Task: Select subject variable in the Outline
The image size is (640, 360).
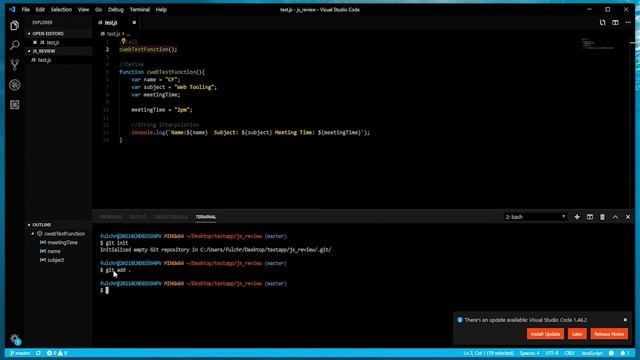Action: [56, 260]
